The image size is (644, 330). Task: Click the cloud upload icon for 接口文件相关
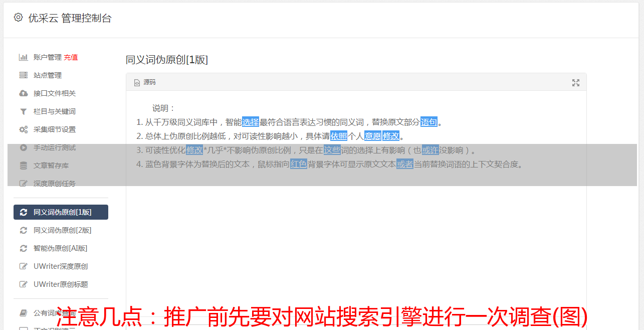coord(23,93)
